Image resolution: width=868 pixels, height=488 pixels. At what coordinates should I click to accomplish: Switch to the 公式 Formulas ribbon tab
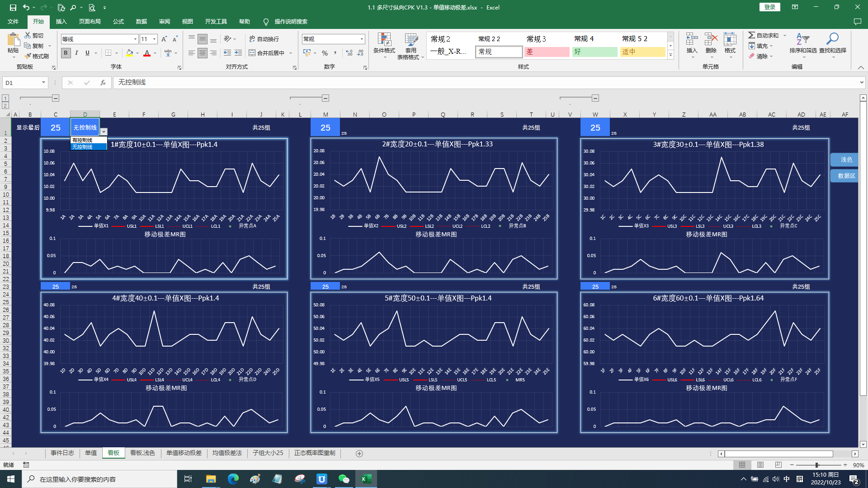coord(118,22)
